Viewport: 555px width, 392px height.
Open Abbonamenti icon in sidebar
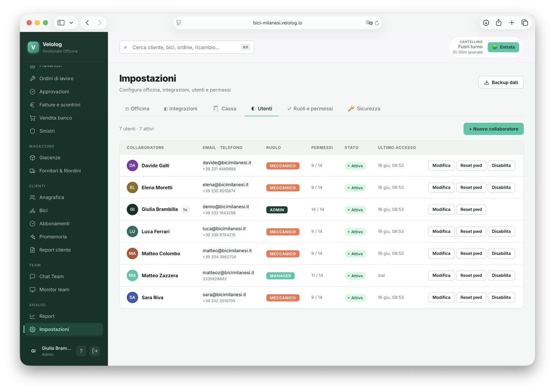point(33,224)
